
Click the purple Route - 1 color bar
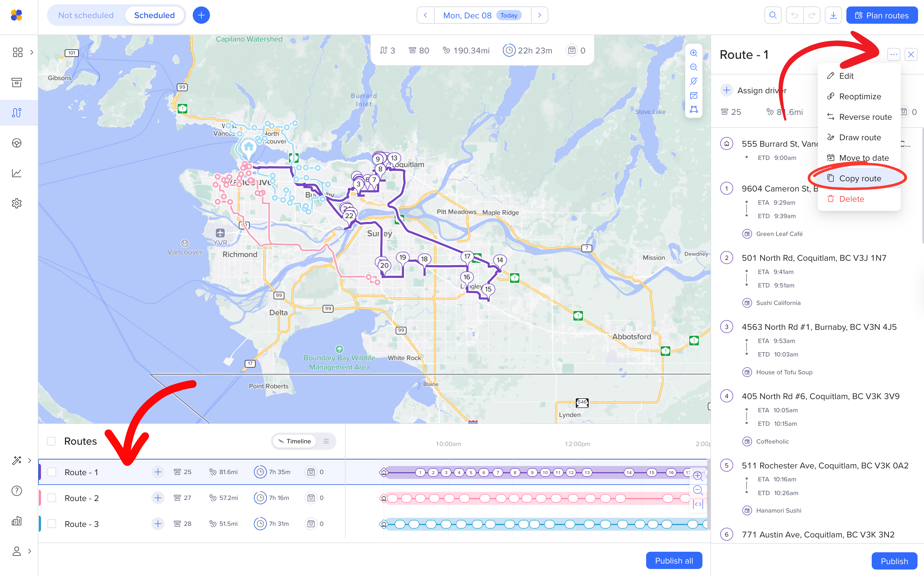coord(40,472)
